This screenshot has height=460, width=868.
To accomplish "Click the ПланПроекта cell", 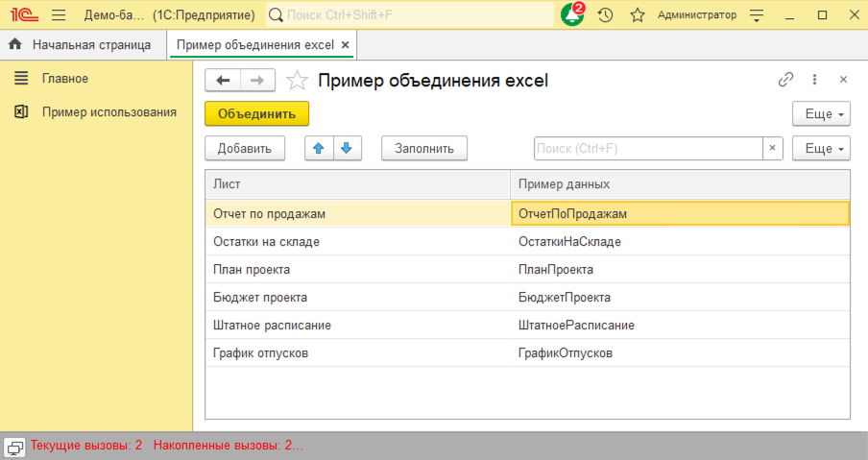I will coord(680,270).
